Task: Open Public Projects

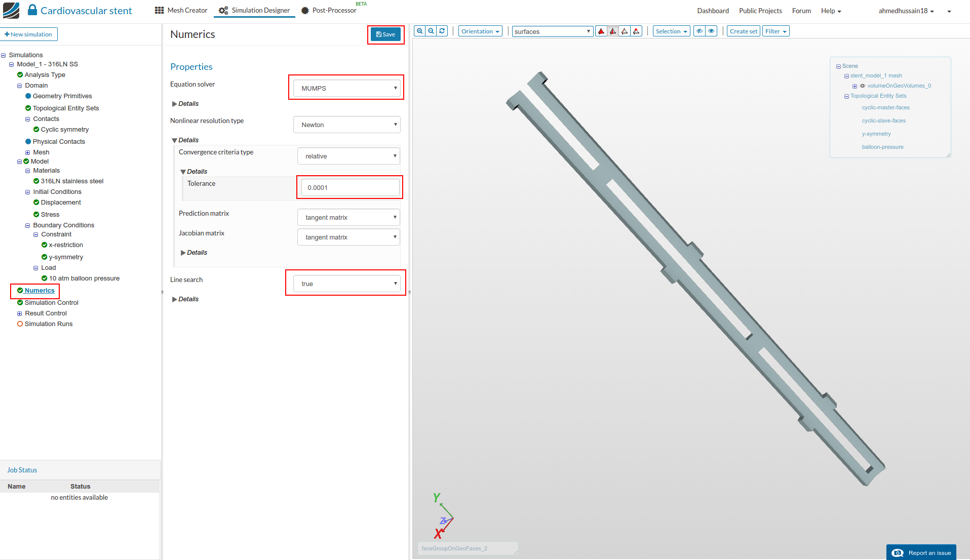Action: [x=760, y=11]
